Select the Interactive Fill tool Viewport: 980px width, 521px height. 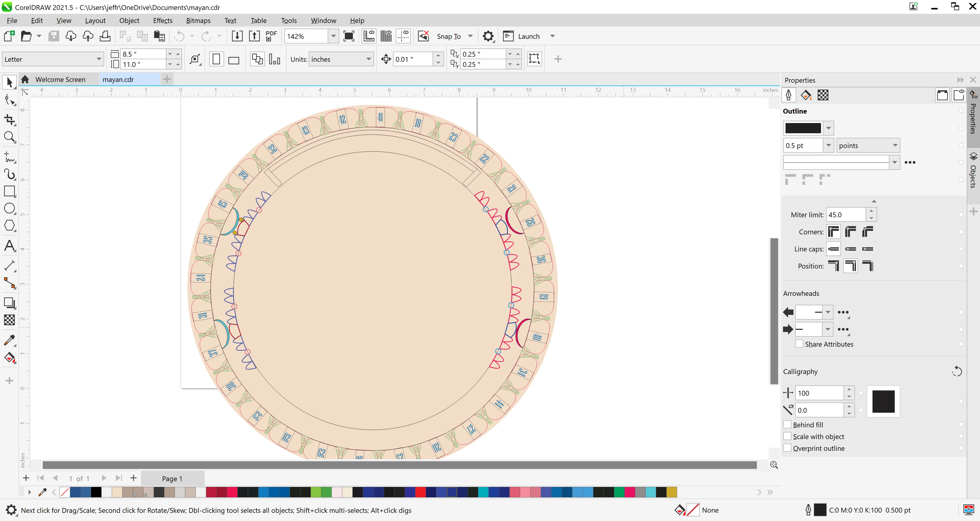pyautogui.click(x=9, y=358)
